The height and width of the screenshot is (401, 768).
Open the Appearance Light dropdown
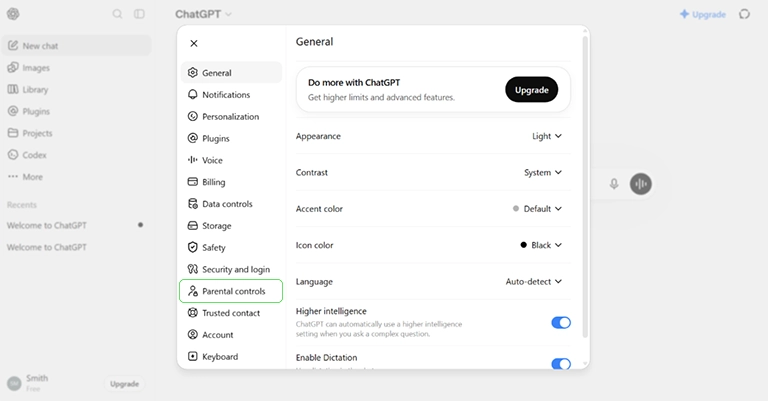(x=547, y=136)
